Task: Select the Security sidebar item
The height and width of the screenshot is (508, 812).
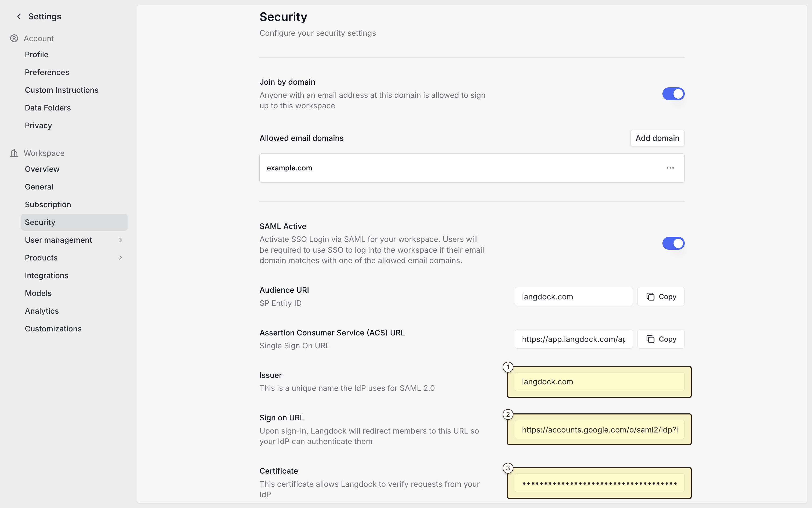Action: [74, 222]
